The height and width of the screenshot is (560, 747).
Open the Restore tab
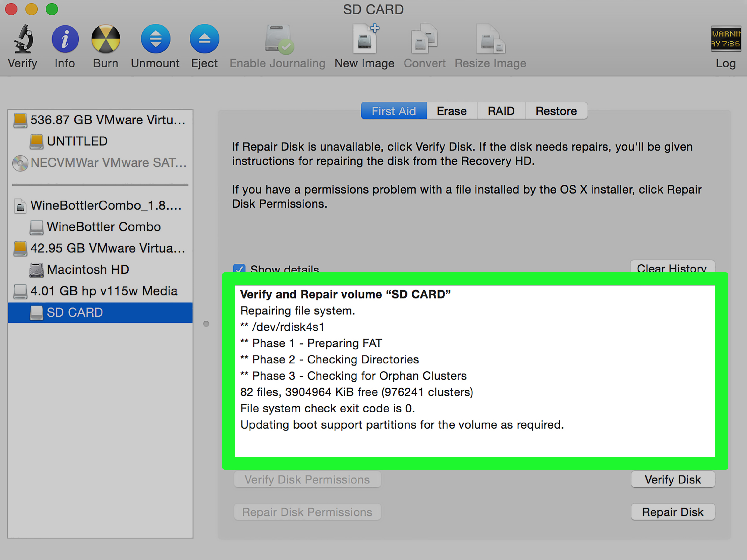pos(556,111)
